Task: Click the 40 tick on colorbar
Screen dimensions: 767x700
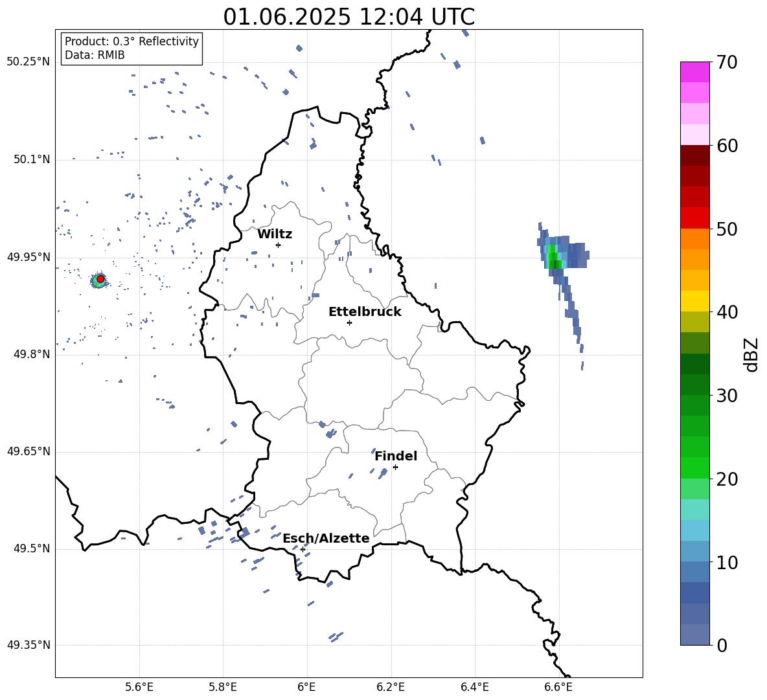Action: click(727, 312)
